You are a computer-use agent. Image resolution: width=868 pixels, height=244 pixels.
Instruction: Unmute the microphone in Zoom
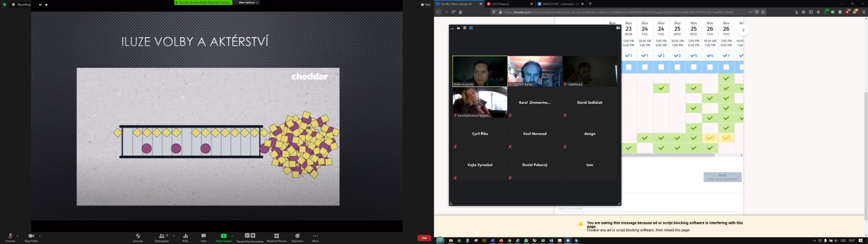click(x=10, y=236)
